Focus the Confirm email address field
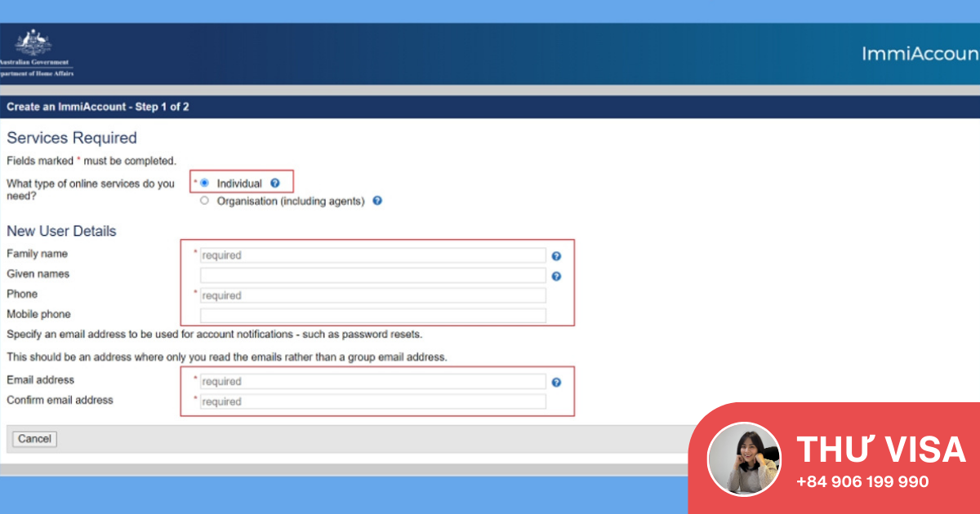 [x=372, y=401]
